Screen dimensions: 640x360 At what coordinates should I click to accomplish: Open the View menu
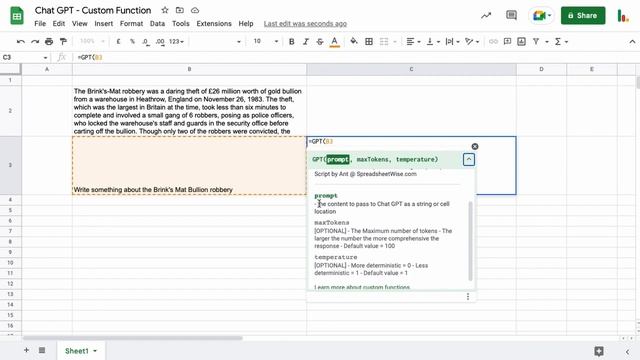pyautogui.click(x=80, y=24)
